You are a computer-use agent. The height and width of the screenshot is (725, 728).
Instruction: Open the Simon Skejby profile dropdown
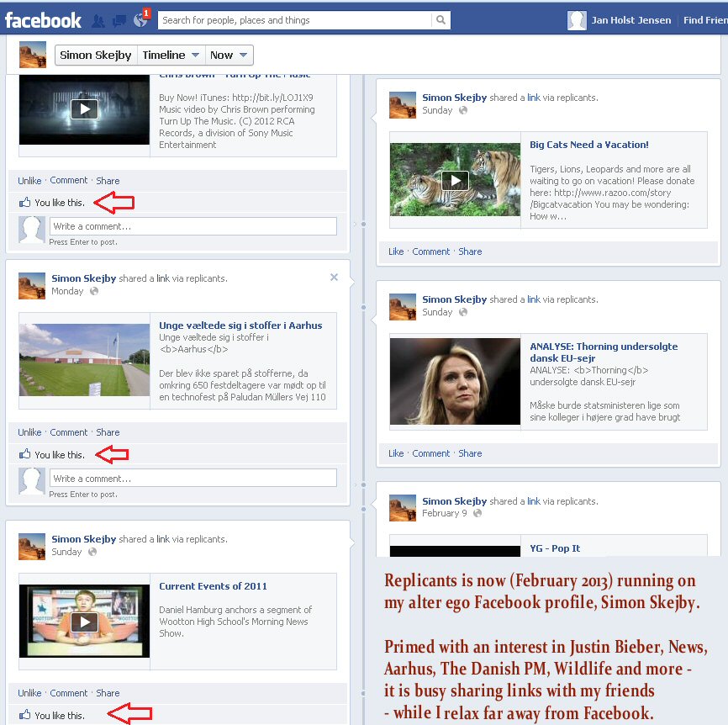(95, 54)
